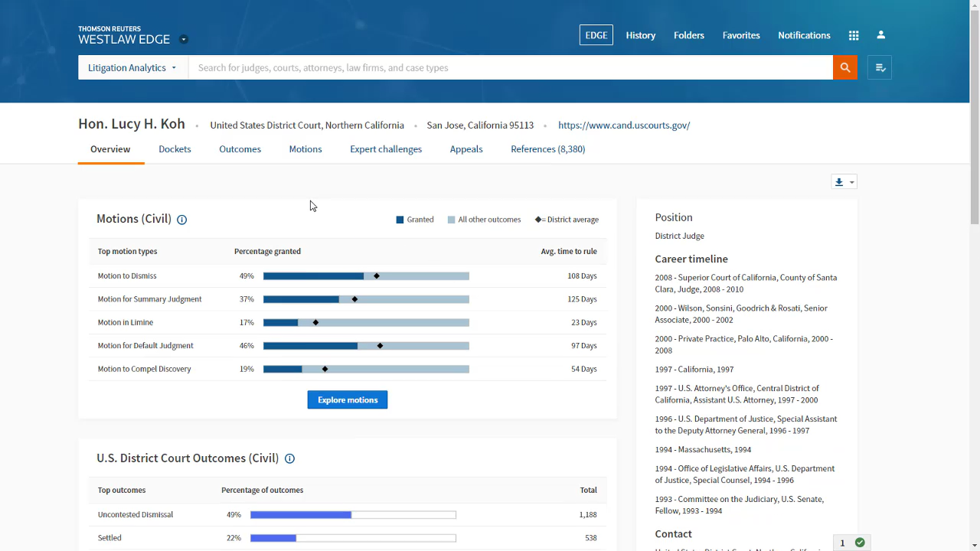
Task: Click the search input field
Action: click(510, 67)
